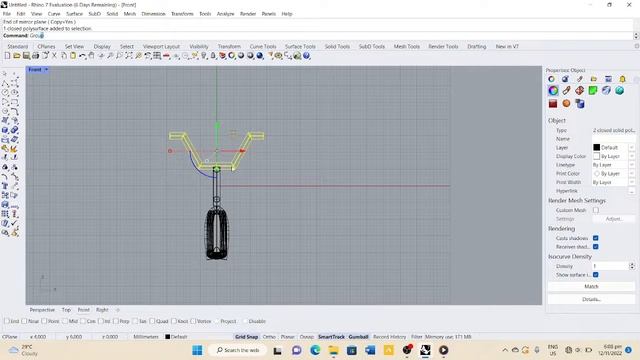640x360 pixels.
Task: Open the Material paintbrush properties icon
Action: [x=566, y=91]
